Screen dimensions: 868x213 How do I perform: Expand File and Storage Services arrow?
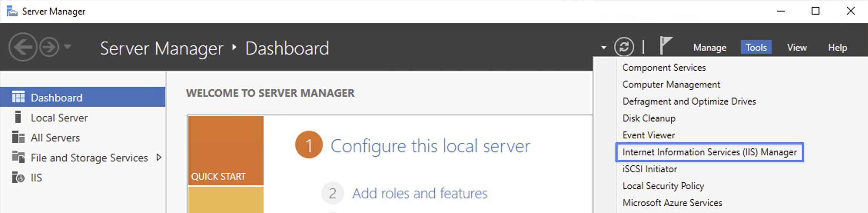pyautogui.click(x=159, y=157)
